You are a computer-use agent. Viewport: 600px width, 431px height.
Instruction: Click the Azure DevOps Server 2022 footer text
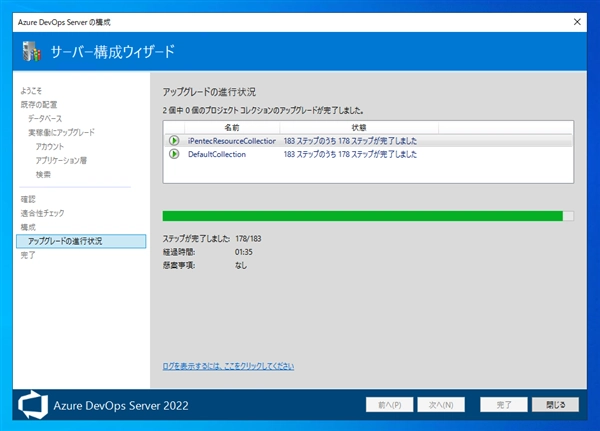[x=121, y=405]
